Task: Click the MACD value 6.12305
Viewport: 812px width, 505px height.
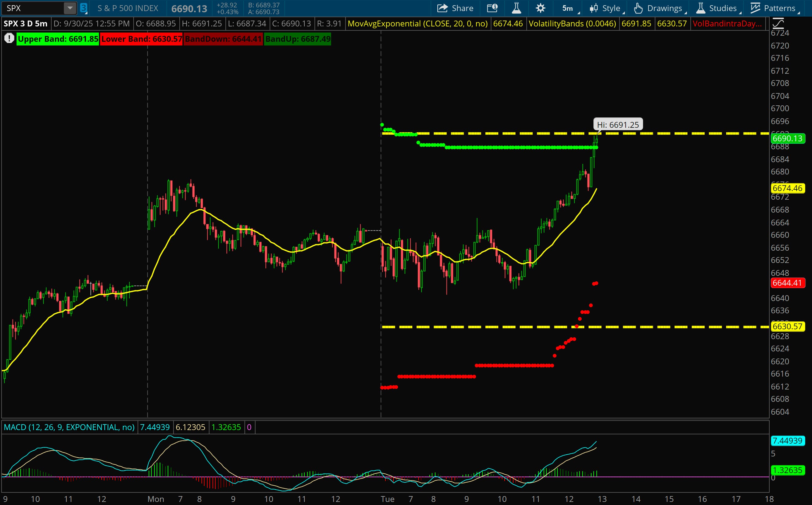Action: 190,427
